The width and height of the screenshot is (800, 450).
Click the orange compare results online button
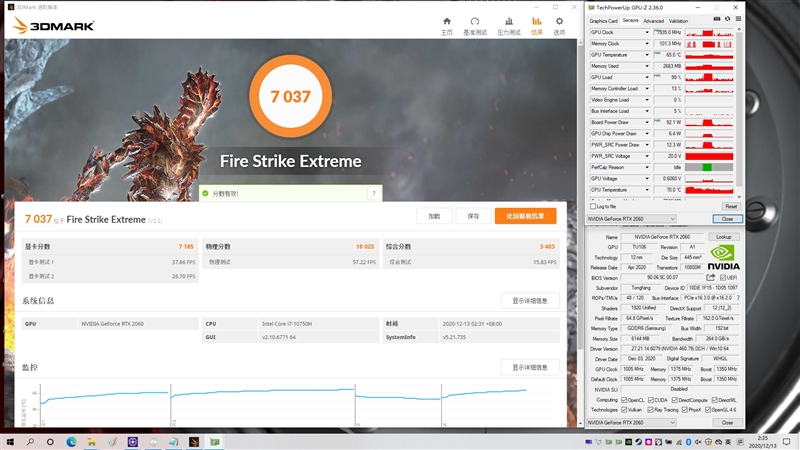525,216
